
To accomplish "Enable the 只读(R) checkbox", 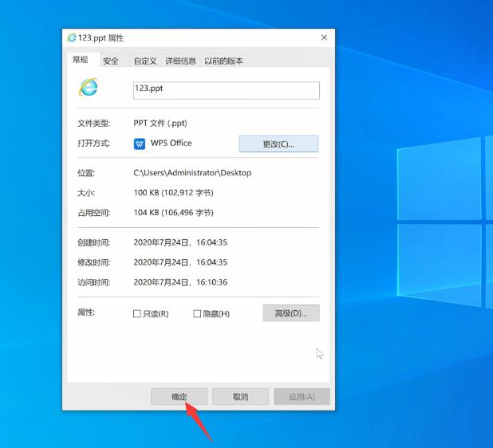I will click(136, 313).
